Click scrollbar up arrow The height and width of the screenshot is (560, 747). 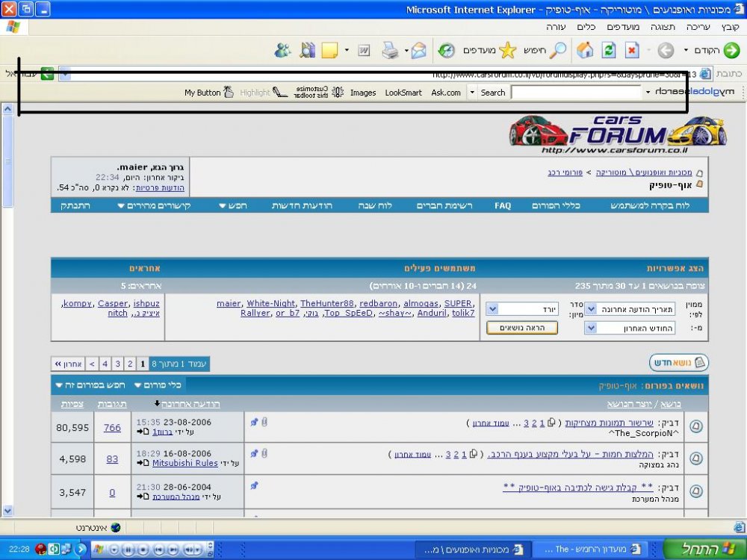click(x=7, y=109)
